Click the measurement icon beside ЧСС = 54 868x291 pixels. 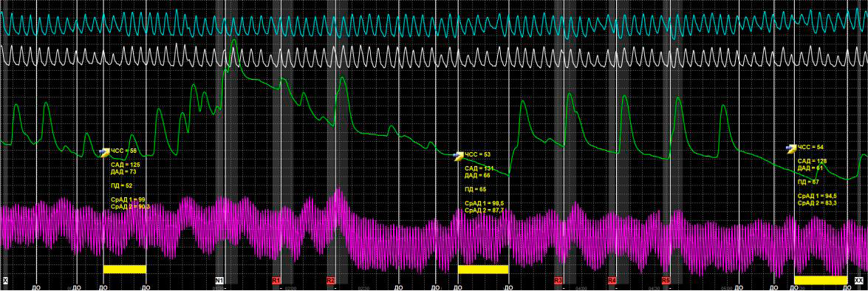792,148
